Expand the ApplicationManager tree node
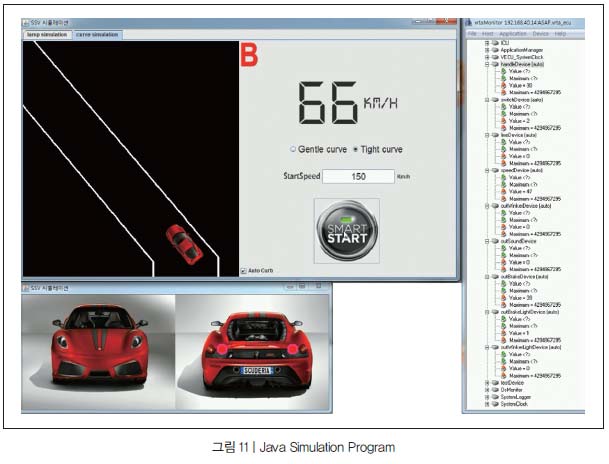Screen dimensions: 609x464 (487, 50)
